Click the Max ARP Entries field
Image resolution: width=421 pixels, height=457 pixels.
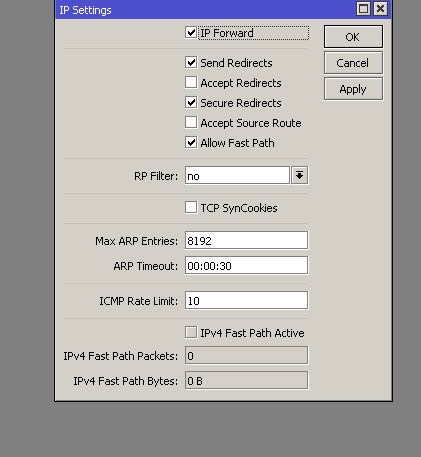pyautogui.click(x=246, y=240)
